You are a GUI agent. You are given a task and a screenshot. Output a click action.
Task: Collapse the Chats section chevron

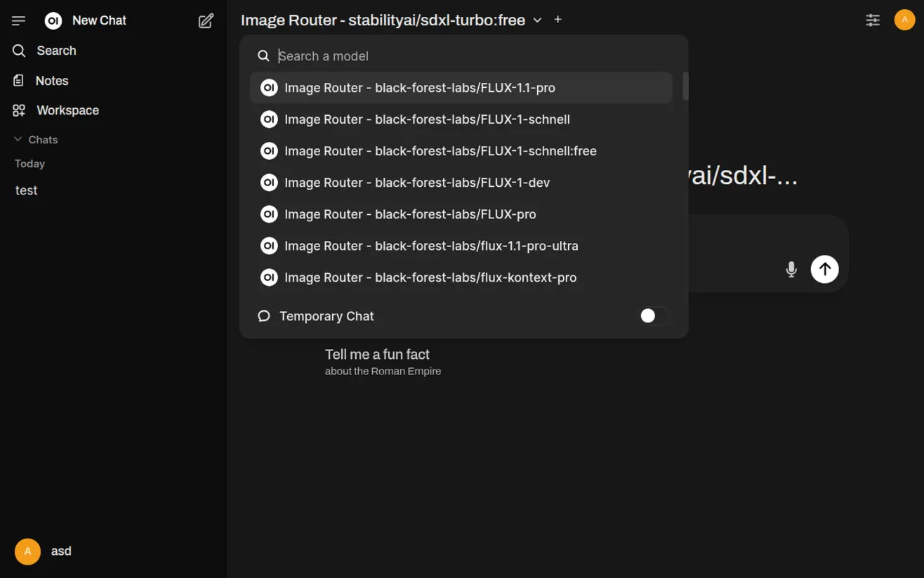(x=18, y=139)
